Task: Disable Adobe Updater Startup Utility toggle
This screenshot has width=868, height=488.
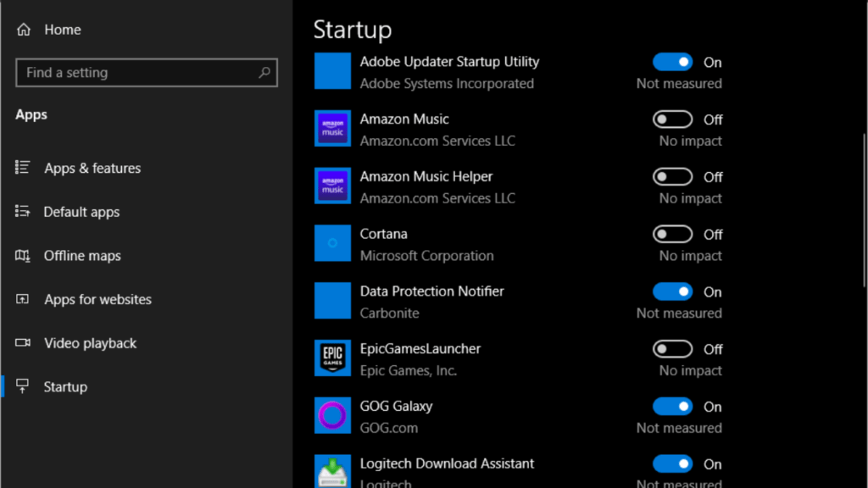Action: click(672, 62)
